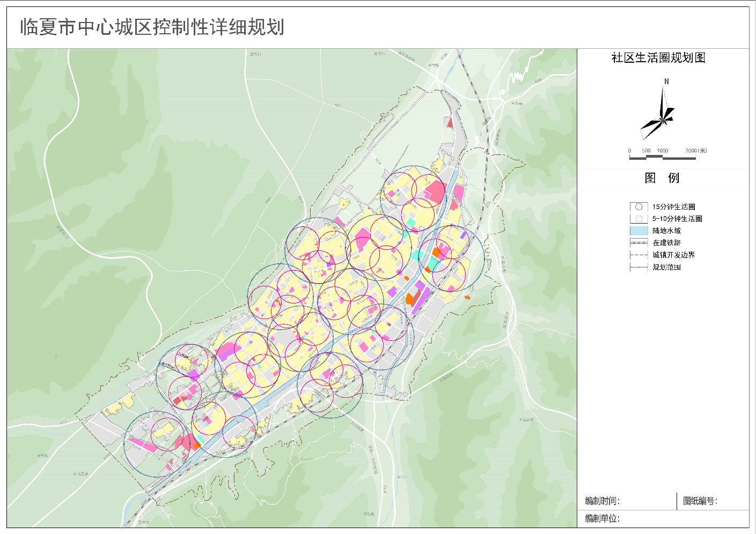Click the 城镇开发边界 legend label text
Screen dimensions: 756x534
[673, 255]
